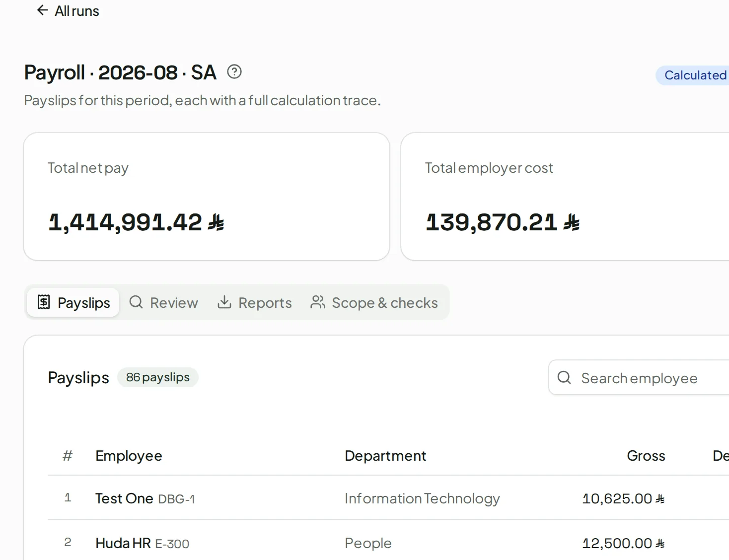This screenshot has height=560, width=729.
Task: Click the total net pay value 1,414,991.42
Action: [136, 222]
